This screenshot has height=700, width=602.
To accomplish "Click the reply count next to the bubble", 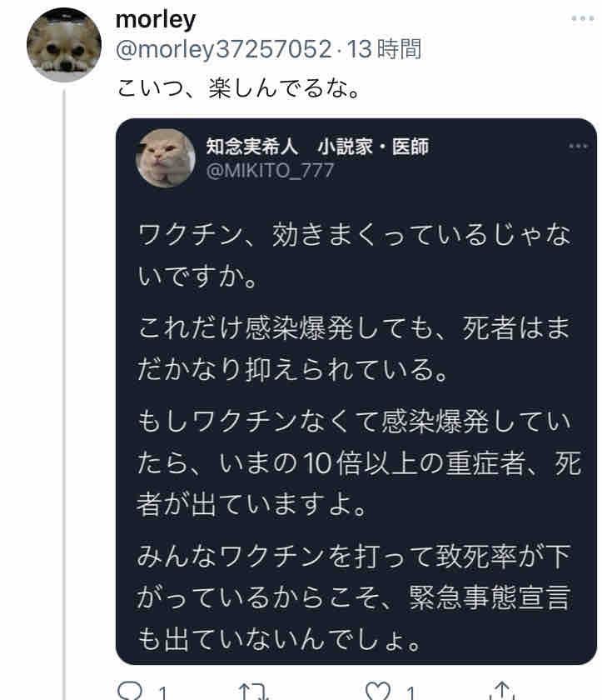I will coord(163,692).
